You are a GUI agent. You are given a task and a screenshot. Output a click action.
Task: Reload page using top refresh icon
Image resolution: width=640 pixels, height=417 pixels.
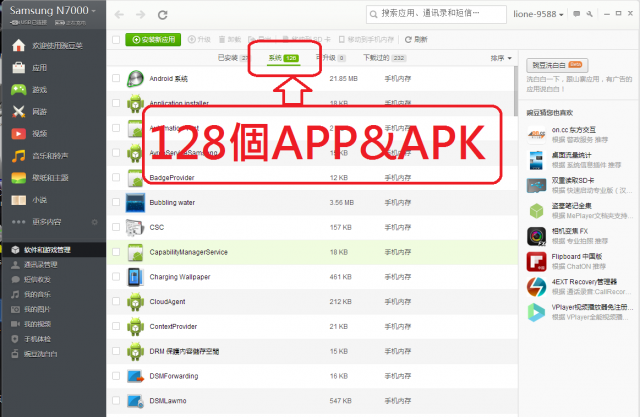tap(163, 15)
